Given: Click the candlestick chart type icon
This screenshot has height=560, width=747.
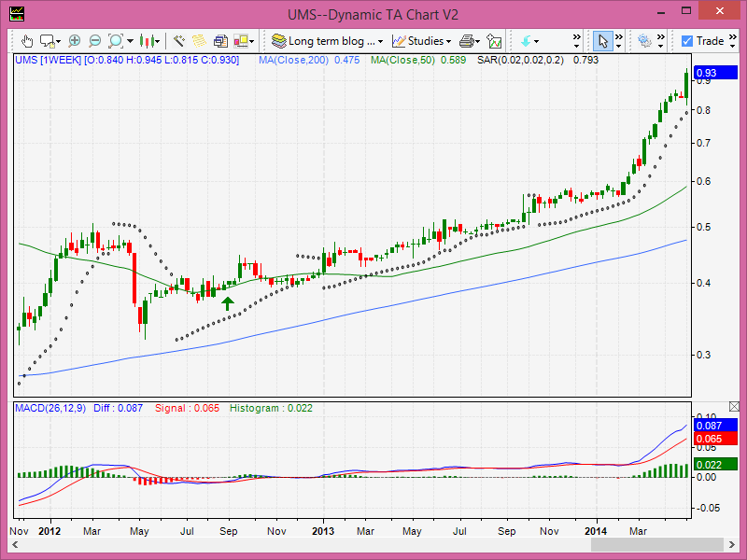Looking at the screenshot, I should click(x=148, y=41).
